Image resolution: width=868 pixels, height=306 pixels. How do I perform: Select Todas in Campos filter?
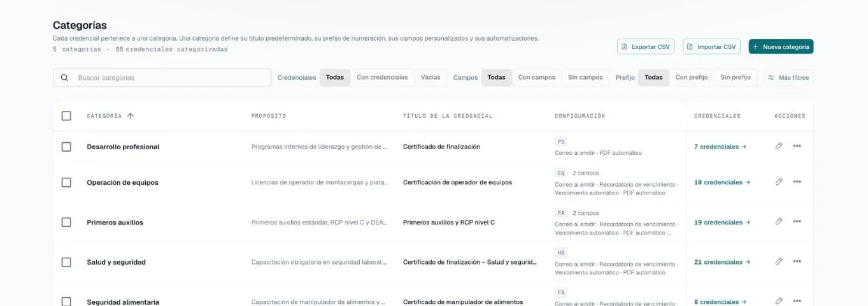(x=497, y=78)
